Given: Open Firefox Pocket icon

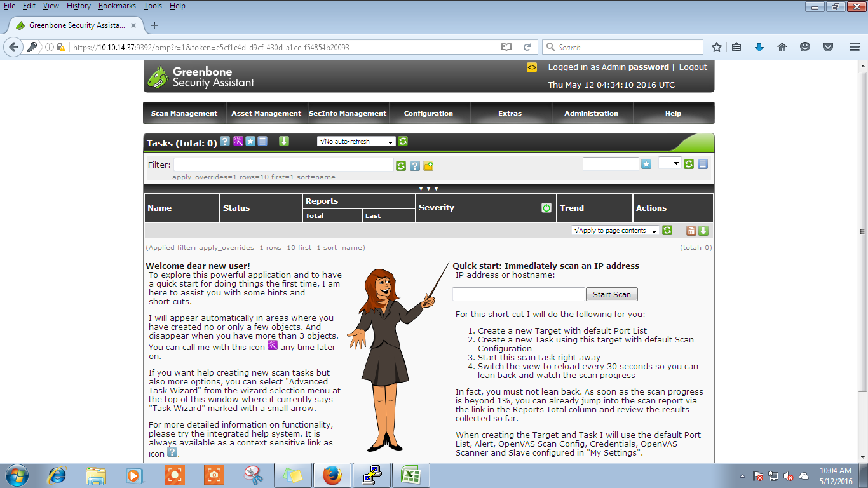Looking at the screenshot, I should point(828,47).
